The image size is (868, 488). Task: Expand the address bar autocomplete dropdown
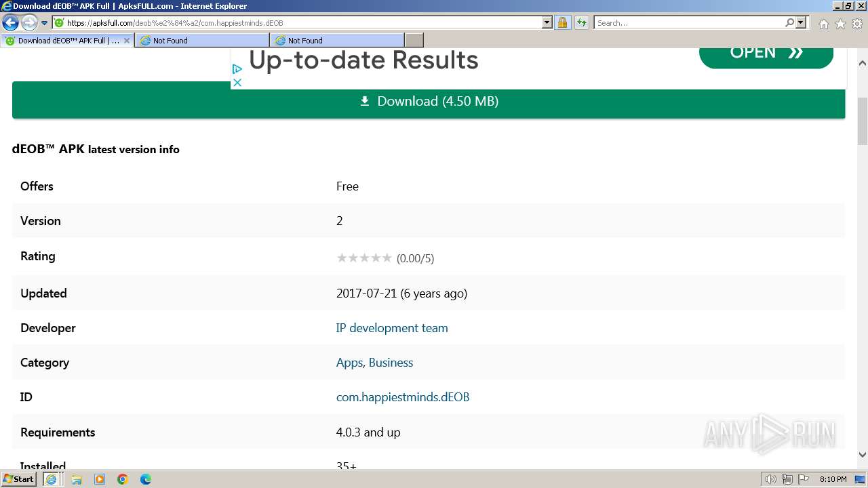(x=547, y=23)
